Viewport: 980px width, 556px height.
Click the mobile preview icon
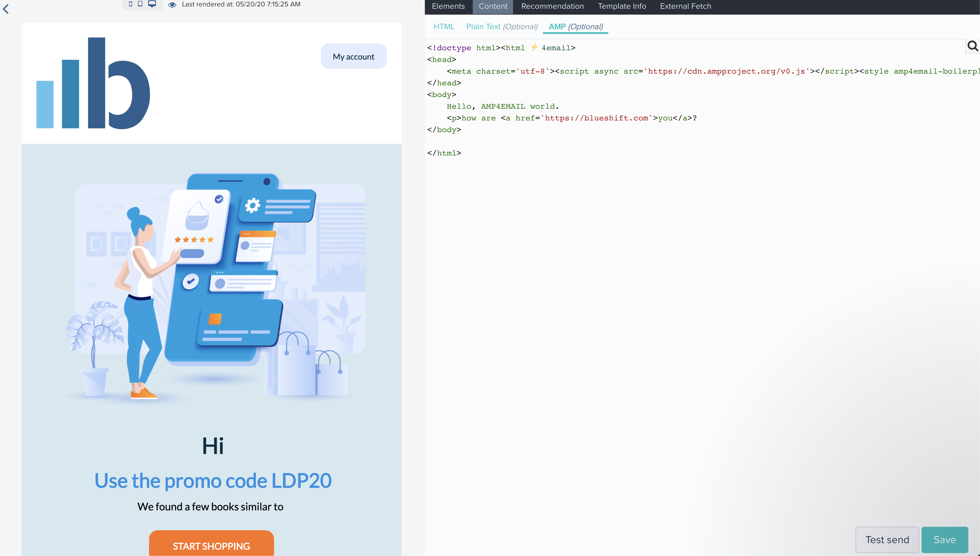(x=130, y=4)
